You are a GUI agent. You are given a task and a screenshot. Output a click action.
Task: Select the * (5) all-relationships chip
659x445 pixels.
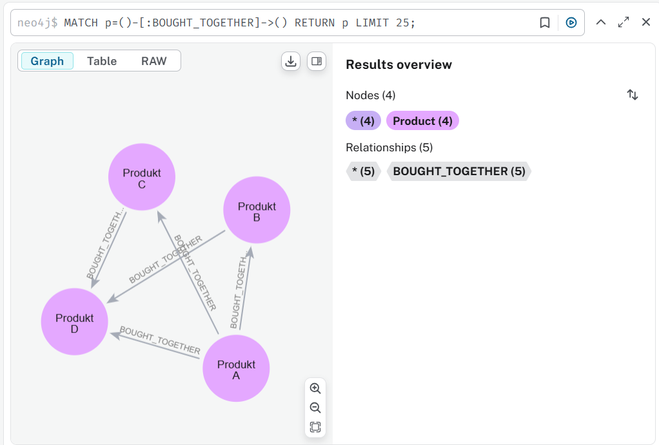tap(363, 171)
